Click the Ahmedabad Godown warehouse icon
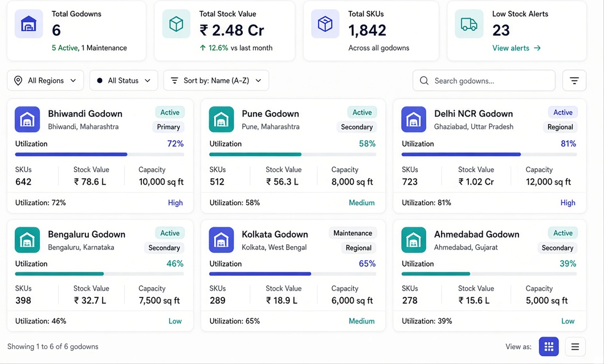 coord(414,240)
